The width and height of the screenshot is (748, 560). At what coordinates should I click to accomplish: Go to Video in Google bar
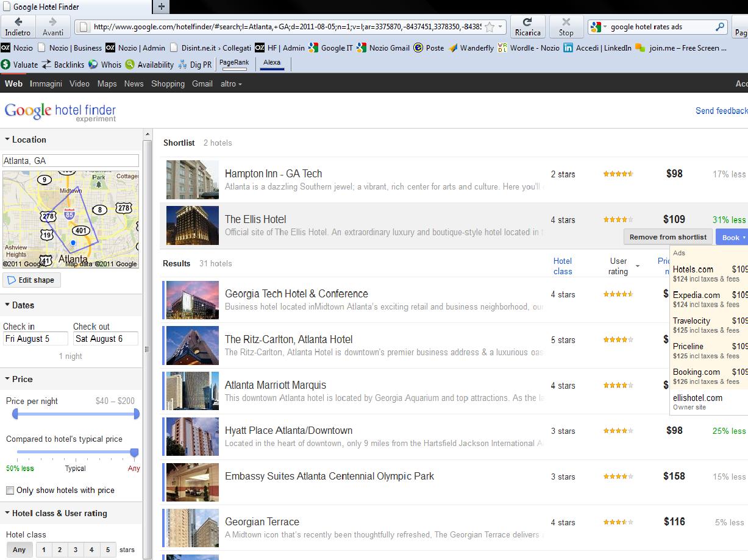click(79, 83)
